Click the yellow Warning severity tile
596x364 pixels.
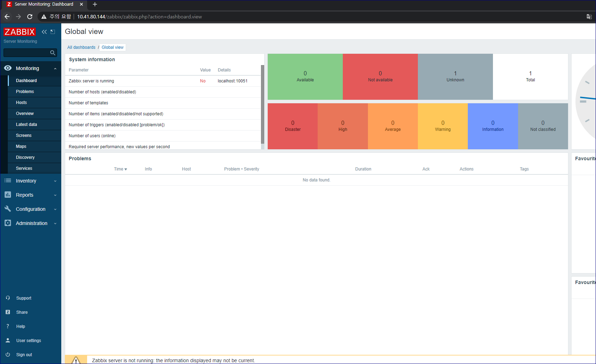click(443, 126)
